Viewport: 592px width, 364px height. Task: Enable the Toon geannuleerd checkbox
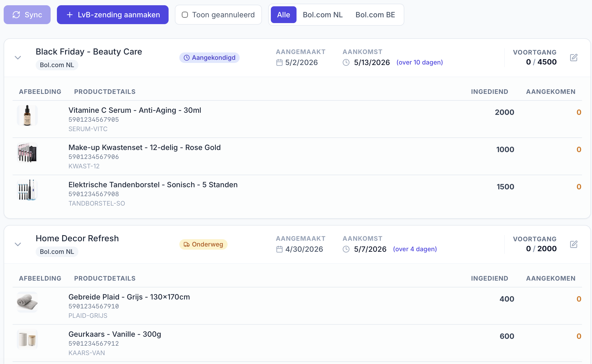(185, 15)
